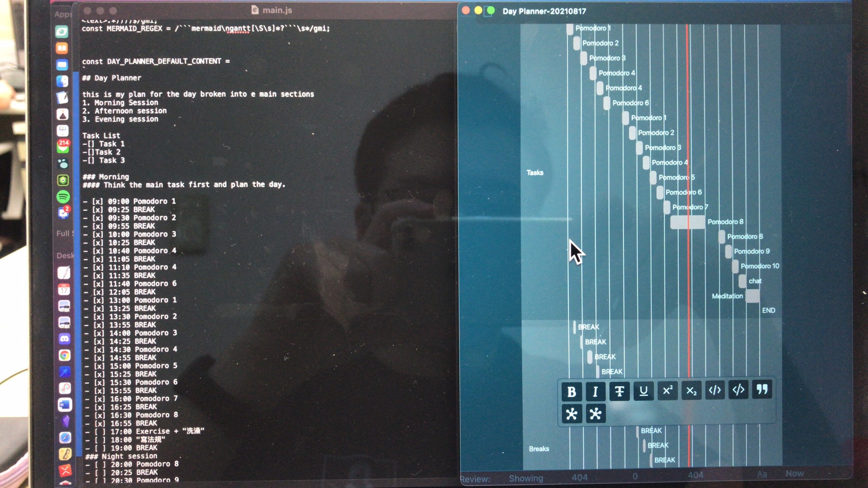
Task: Click the Breaks section label in Gantt
Action: (x=539, y=449)
